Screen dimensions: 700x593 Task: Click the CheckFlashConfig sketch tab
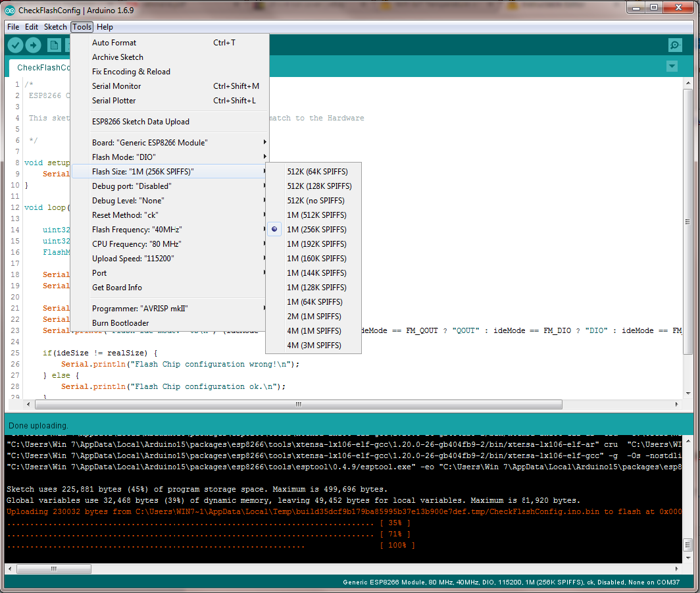tap(43, 68)
